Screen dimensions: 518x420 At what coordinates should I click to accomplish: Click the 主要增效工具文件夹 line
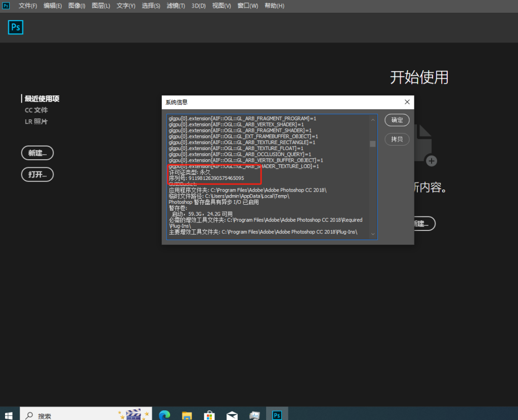point(263,232)
